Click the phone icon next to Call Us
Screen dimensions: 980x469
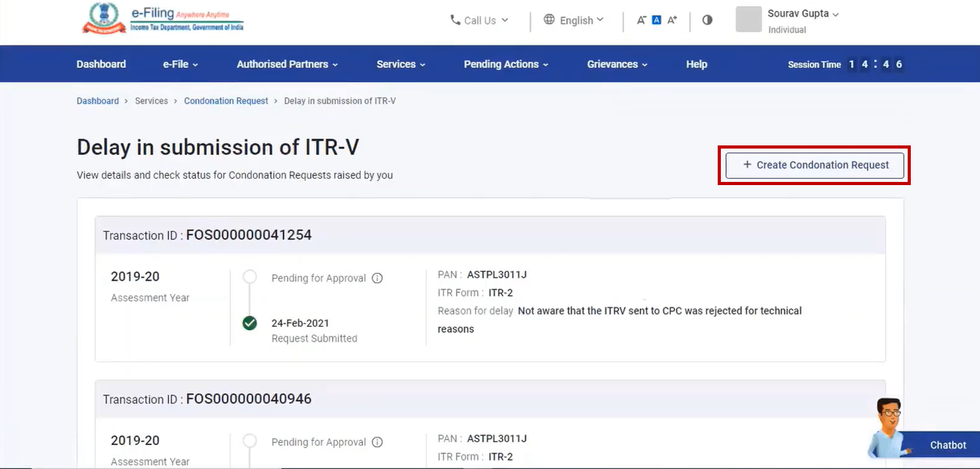455,20
